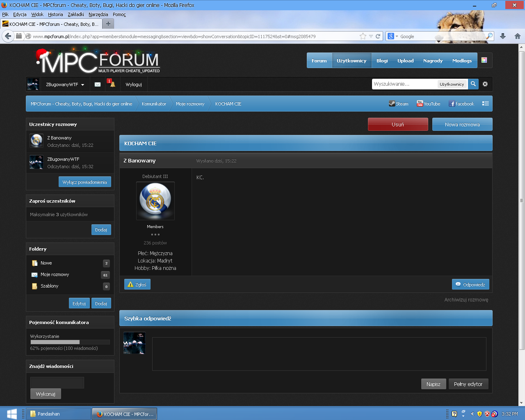The image size is (525, 420).
Task: Expand the ZBugowanyWTF user menu
Action: (65, 84)
